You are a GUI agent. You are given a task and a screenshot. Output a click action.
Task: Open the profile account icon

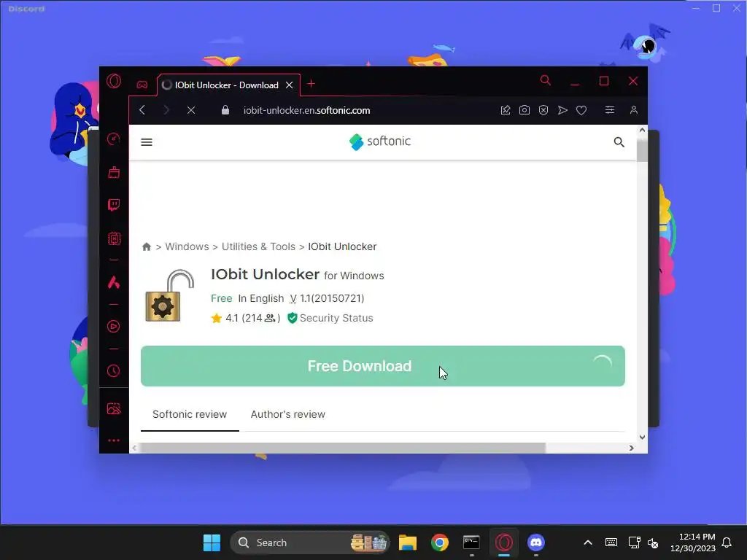point(634,110)
